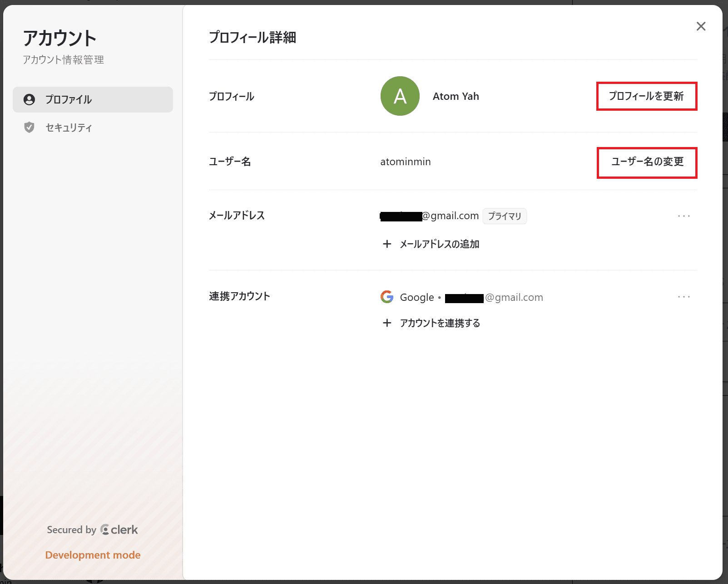Click the プロフィールを更新 button
The image size is (728, 584).
coord(647,96)
